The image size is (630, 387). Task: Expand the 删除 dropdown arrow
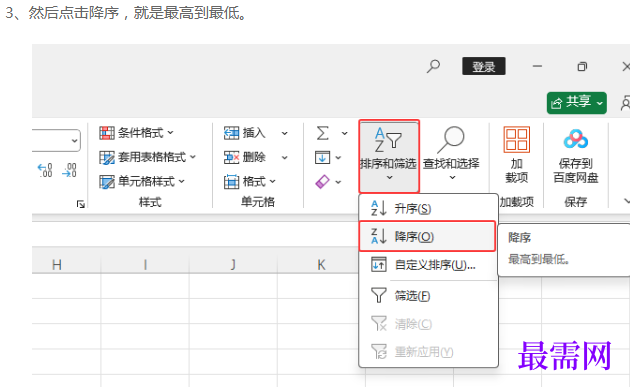tap(284, 158)
